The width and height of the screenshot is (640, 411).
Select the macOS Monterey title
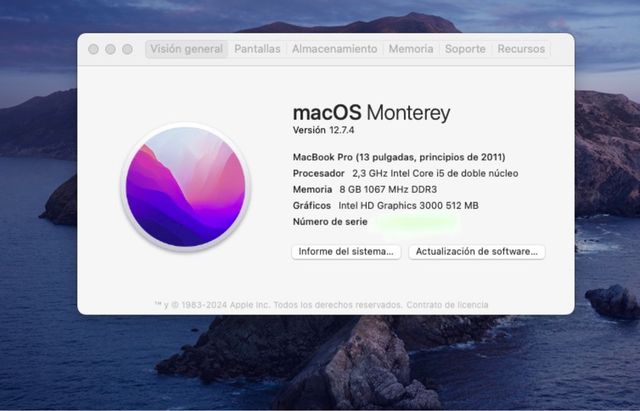pyautogui.click(x=371, y=112)
